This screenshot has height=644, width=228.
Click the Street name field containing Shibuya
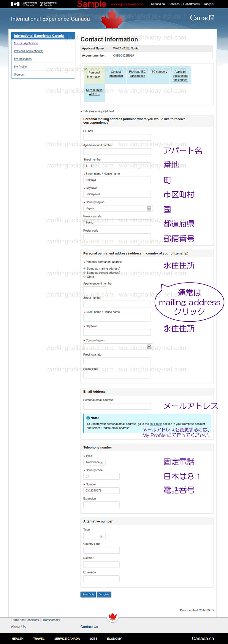117,180
